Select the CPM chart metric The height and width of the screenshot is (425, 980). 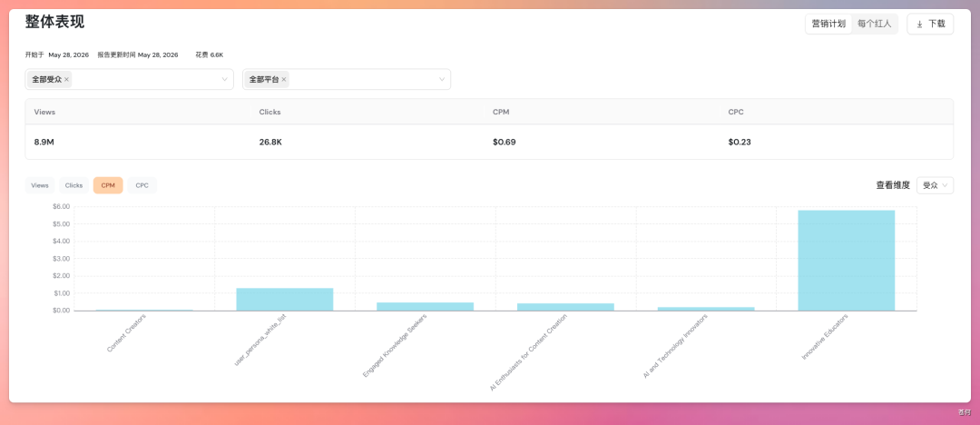pyautogui.click(x=108, y=185)
